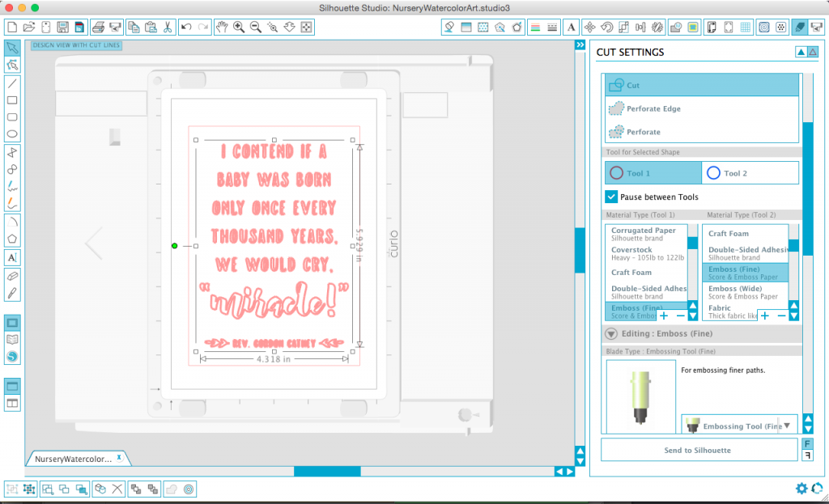Screen dimensions: 829x504
Task: Click the Print icon in toolbar
Action: (x=98, y=27)
